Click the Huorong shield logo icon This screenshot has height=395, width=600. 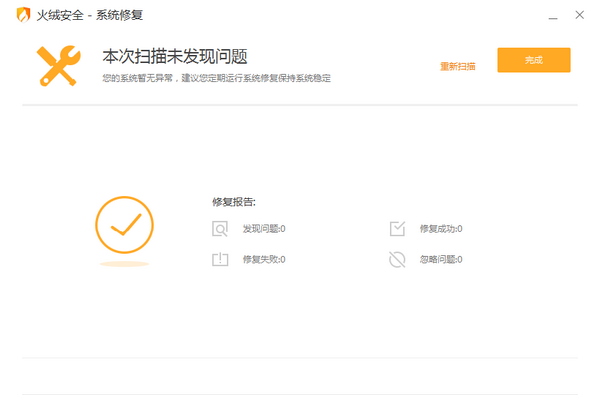[x=23, y=15]
